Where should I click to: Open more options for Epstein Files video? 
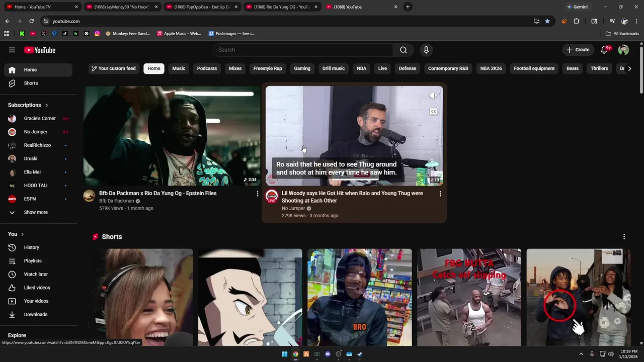[x=257, y=194]
